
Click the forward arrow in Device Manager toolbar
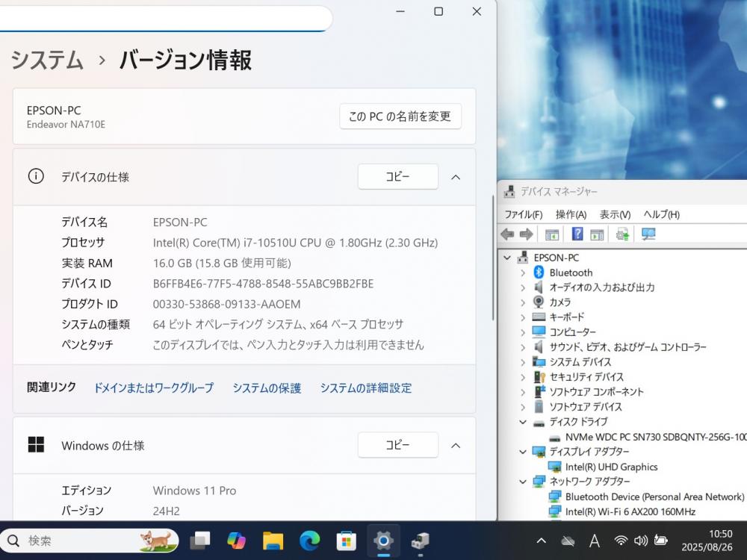tap(526, 234)
